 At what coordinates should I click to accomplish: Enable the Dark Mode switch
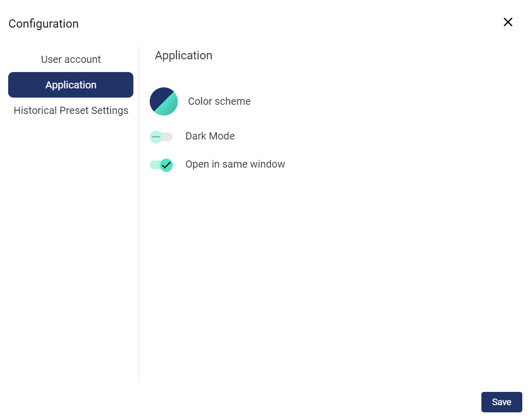(x=161, y=136)
